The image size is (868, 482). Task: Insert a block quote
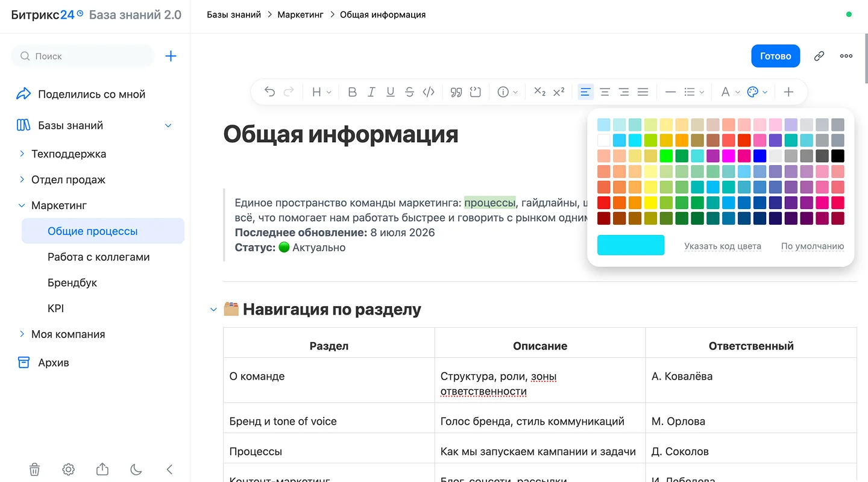[456, 92]
